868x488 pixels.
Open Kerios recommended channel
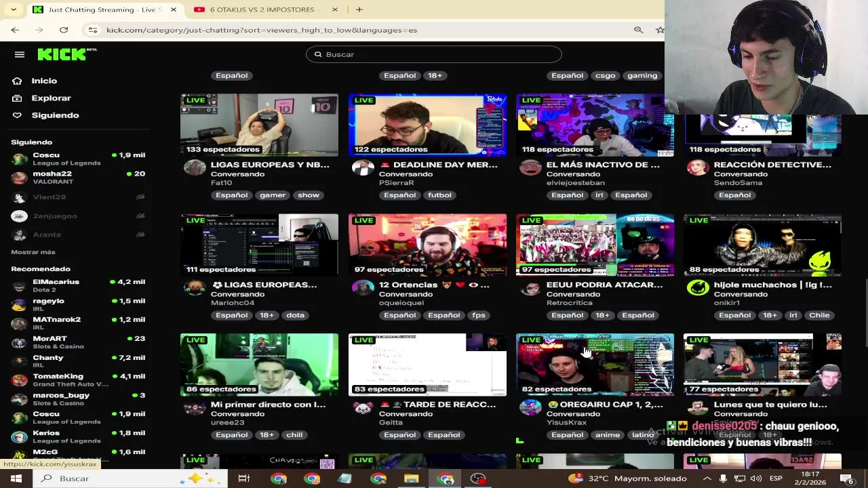point(78,436)
